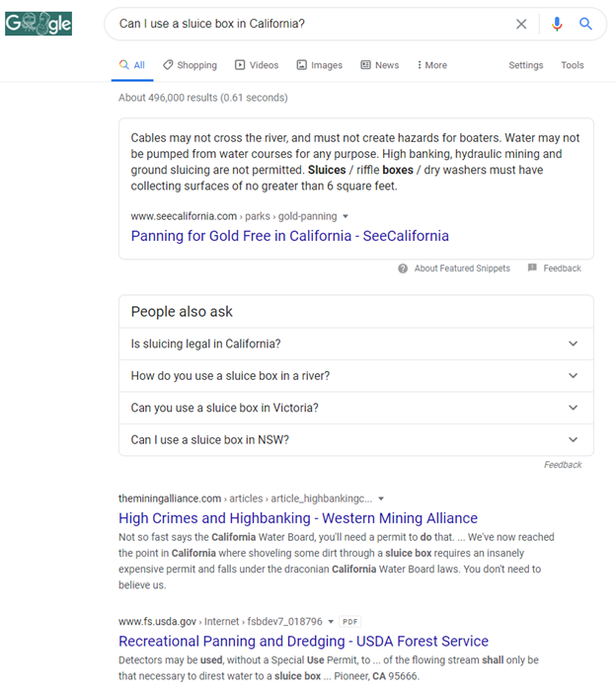616x692 pixels.
Task: Click the Google logo
Action: coord(38,23)
